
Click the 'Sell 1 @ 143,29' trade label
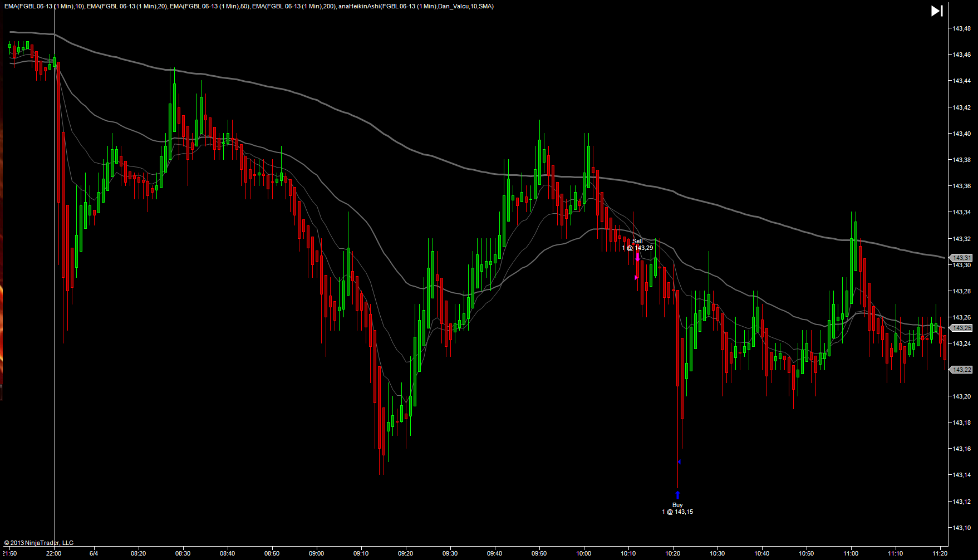pyautogui.click(x=637, y=244)
